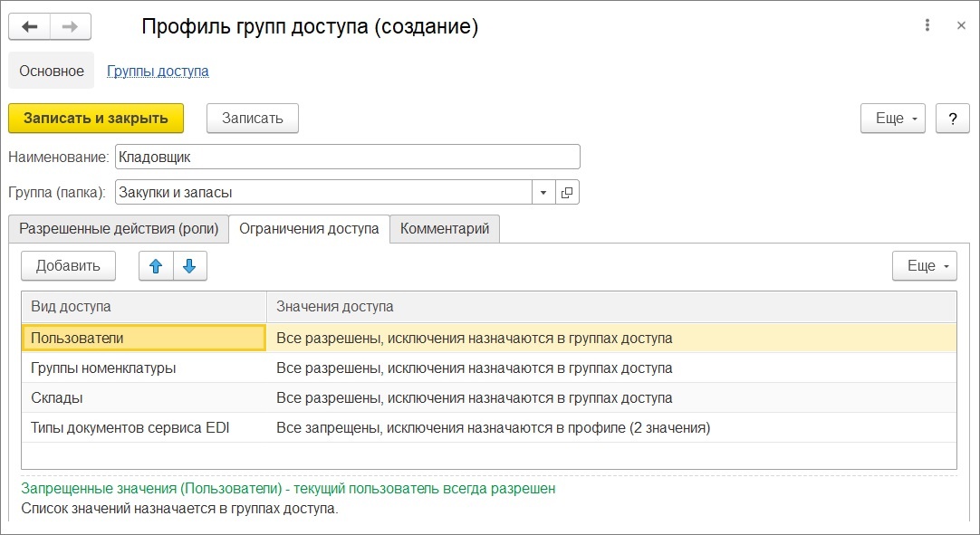
Task: Select the Группы номенклатуры row
Action: [x=489, y=368]
